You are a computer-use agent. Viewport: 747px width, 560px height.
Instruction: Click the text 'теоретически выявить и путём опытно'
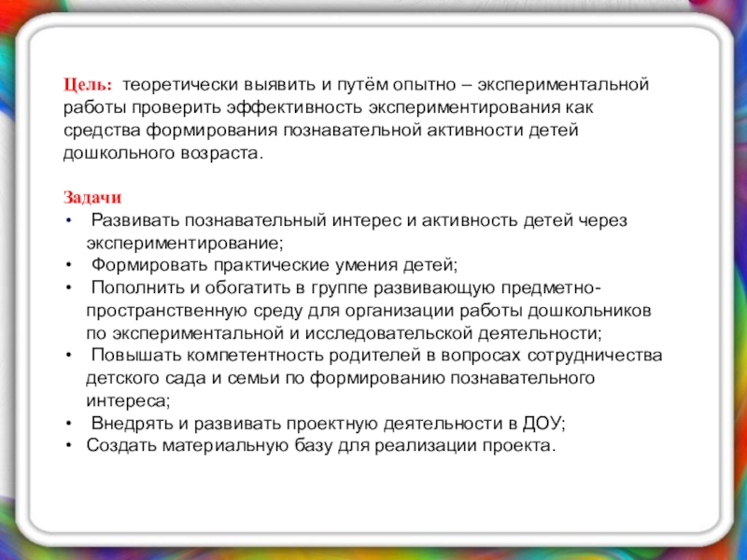(x=289, y=85)
